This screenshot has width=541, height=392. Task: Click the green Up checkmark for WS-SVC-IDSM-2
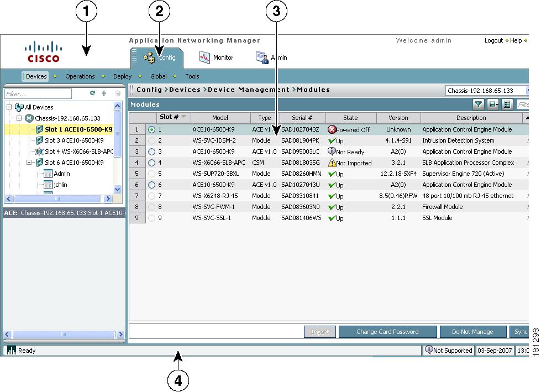tap(332, 140)
